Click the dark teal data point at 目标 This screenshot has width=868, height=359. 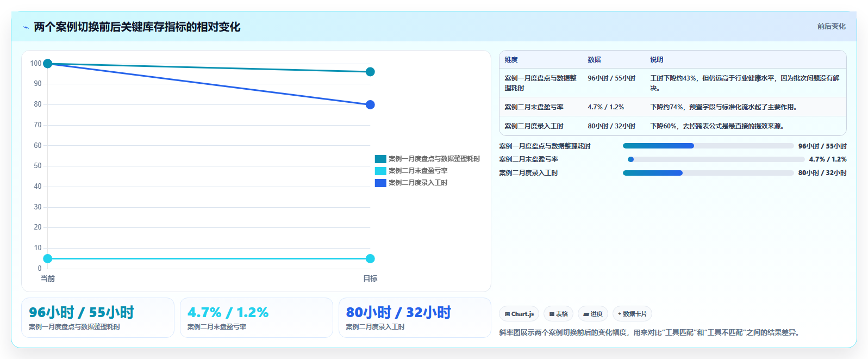[x=370, y=72]
